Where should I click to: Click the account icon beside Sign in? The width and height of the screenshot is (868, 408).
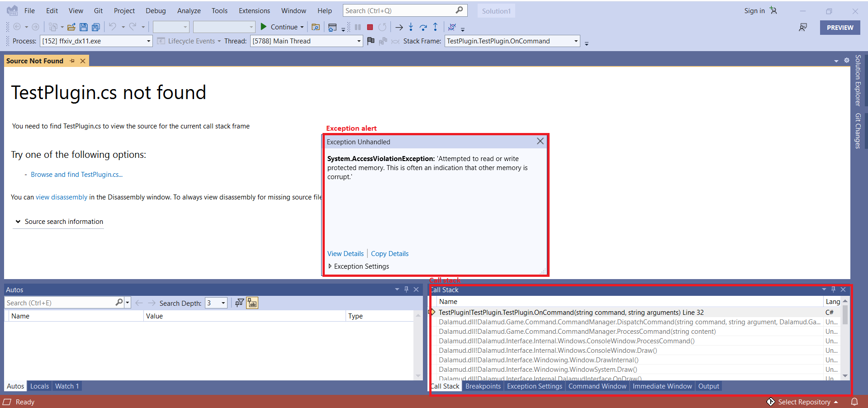click(x=773, y=10)
